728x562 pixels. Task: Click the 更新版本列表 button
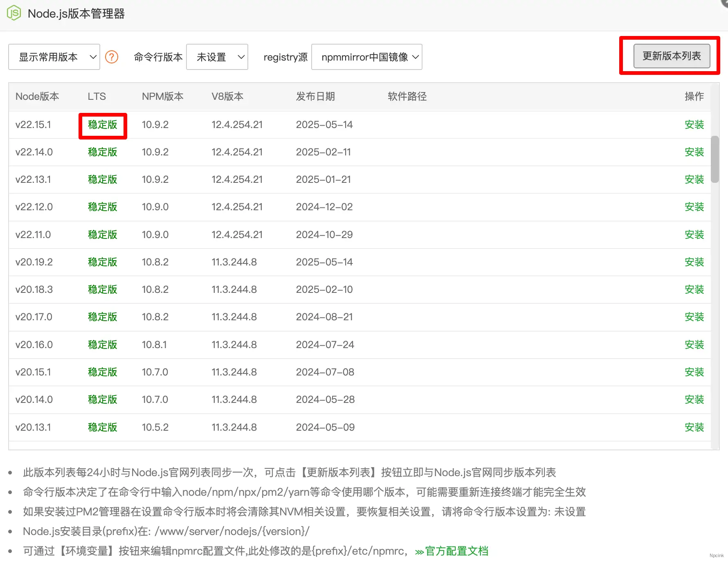[x=672, y=56]
